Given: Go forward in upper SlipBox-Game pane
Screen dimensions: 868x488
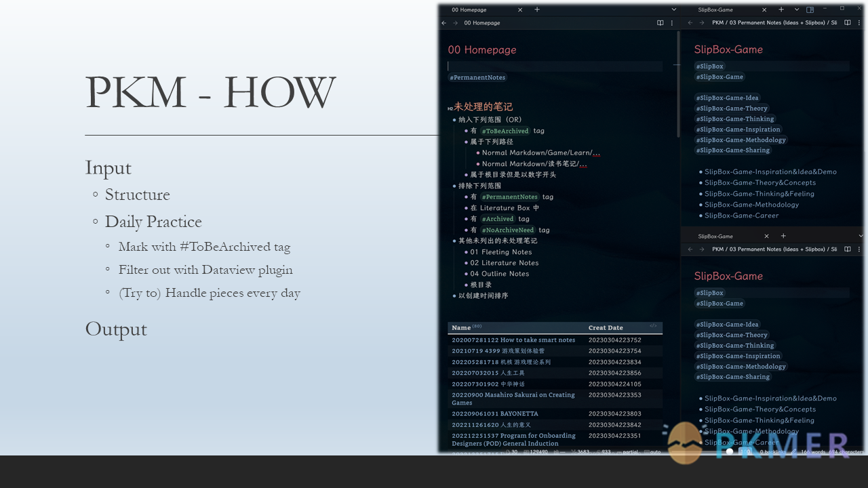Looking at the screenshot, I should 702,23.
